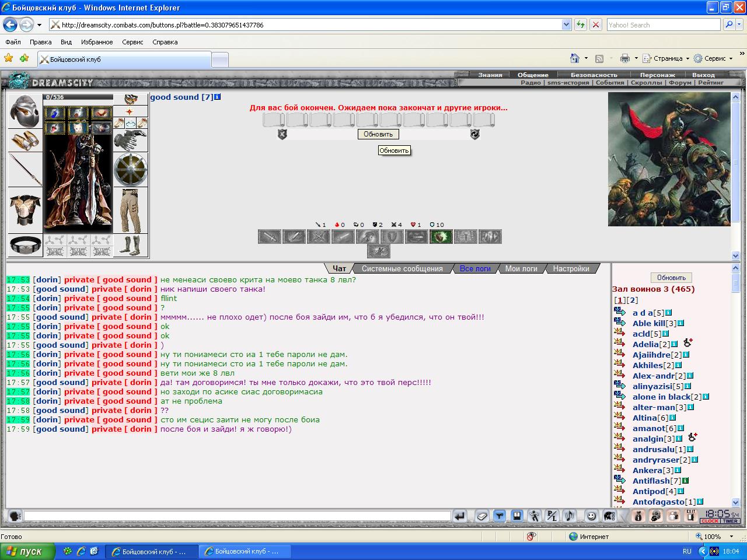Open the new blank browser tab
747x560 pixels.
[219, 60]
